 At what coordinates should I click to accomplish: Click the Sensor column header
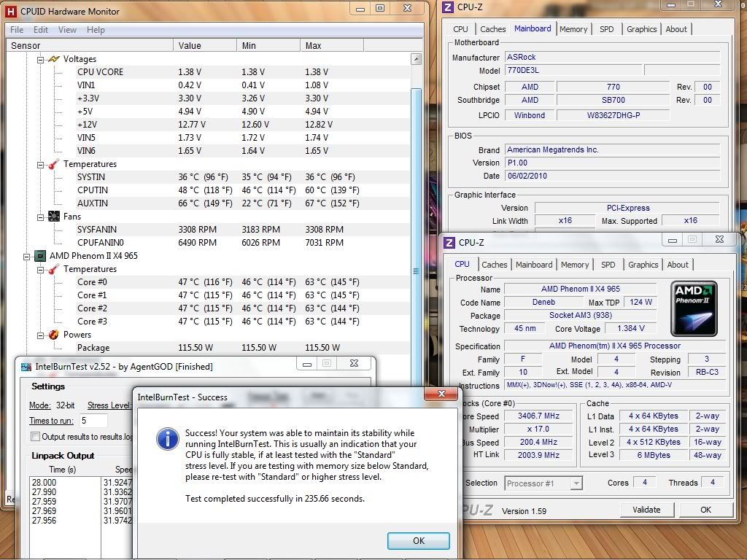click(90, 46)
